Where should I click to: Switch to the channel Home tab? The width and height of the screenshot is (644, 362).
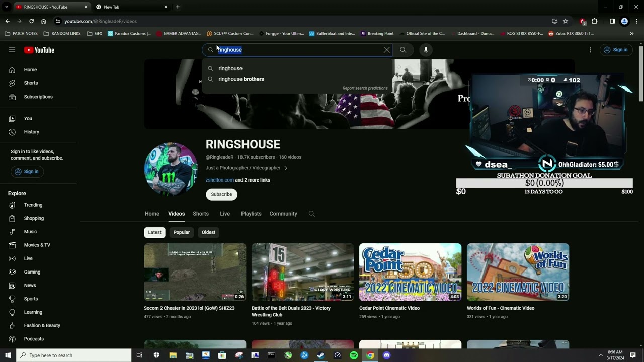point(152,214)
